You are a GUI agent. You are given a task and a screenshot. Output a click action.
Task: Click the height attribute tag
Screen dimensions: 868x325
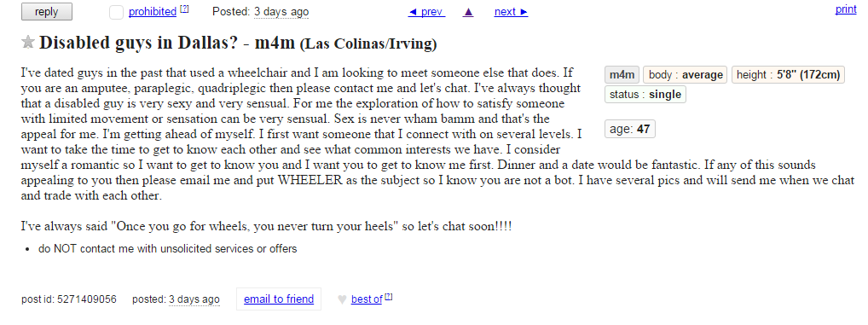pyautogui.click(x=789, y=75)
